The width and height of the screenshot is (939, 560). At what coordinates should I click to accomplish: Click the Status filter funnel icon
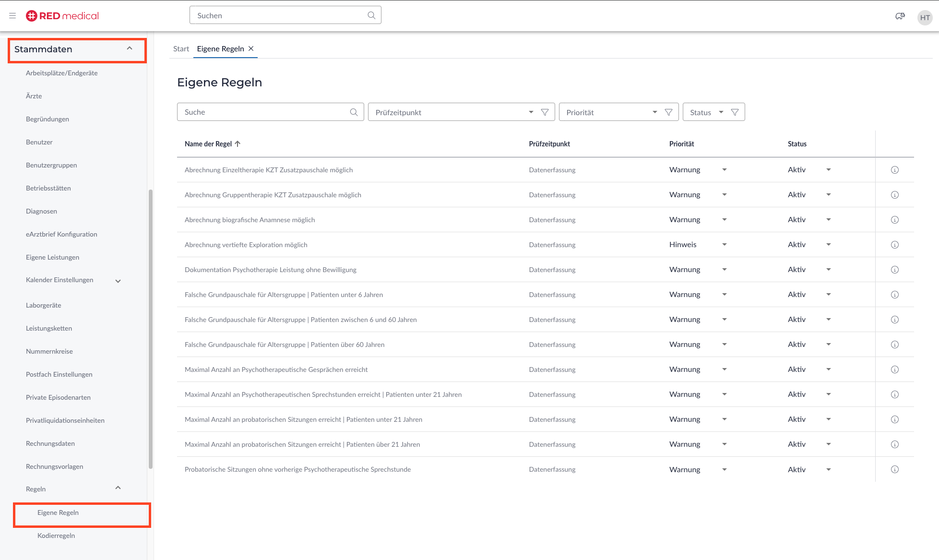(x=735, y=112)
